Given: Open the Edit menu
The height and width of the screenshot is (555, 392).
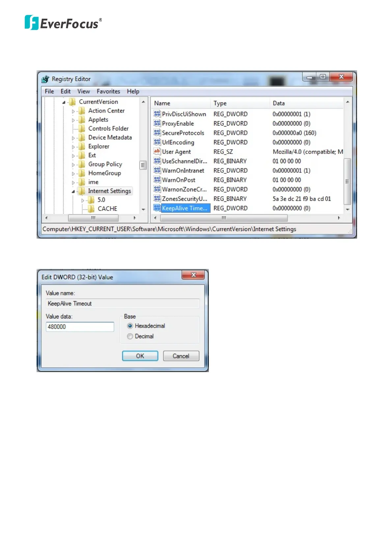Looking at the screenshot, I should (x=66, y=91).
